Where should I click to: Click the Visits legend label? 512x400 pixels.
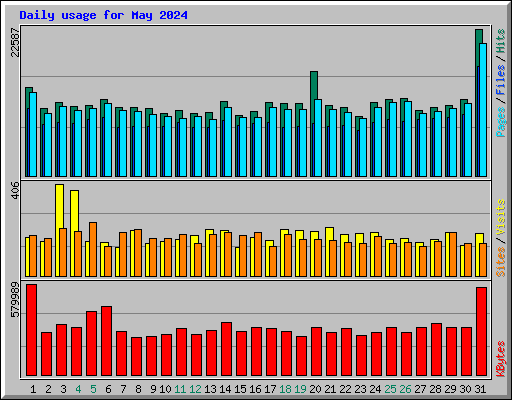coord(501,218)
